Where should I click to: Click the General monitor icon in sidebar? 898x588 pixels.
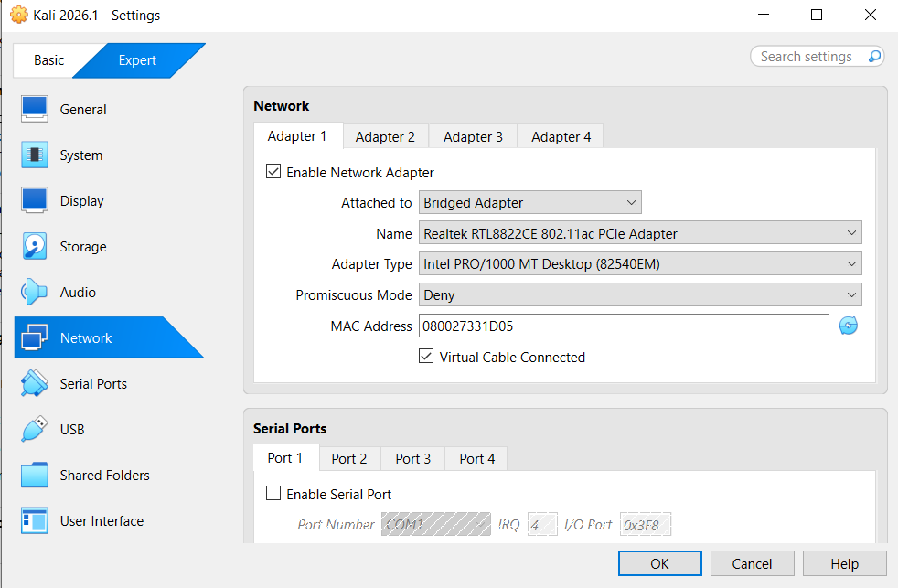[35, 109]
